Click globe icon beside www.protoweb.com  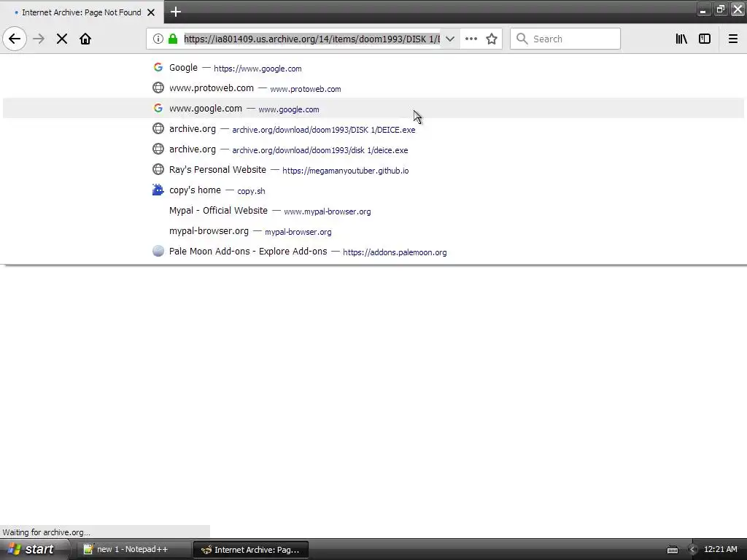pyautogui.click(x=158, y=87)
